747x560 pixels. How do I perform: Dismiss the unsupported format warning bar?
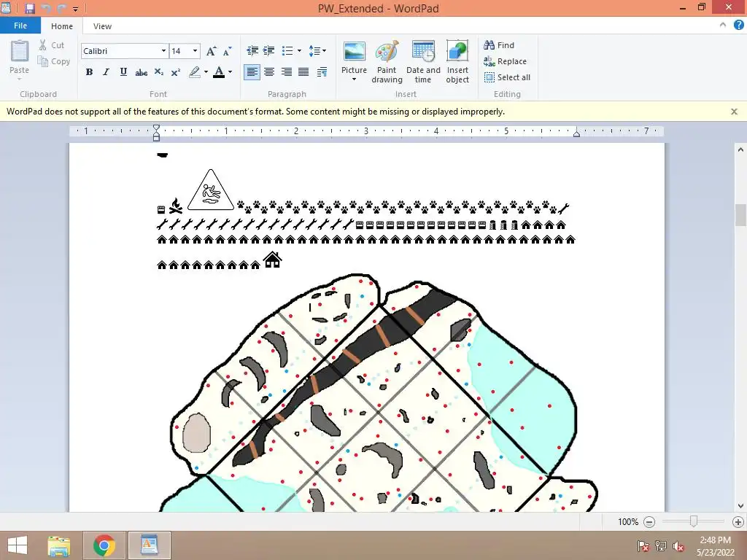734,112
